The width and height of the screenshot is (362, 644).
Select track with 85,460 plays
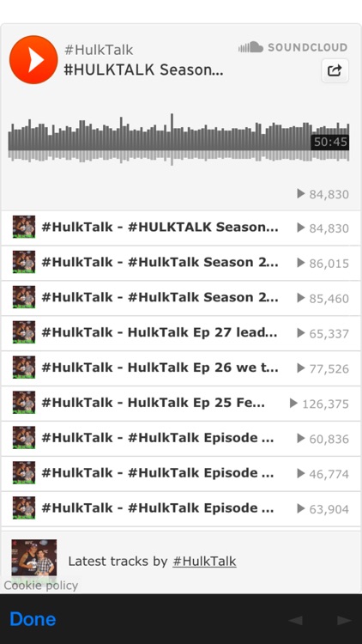pyautogui.click(x=181, y=298)
